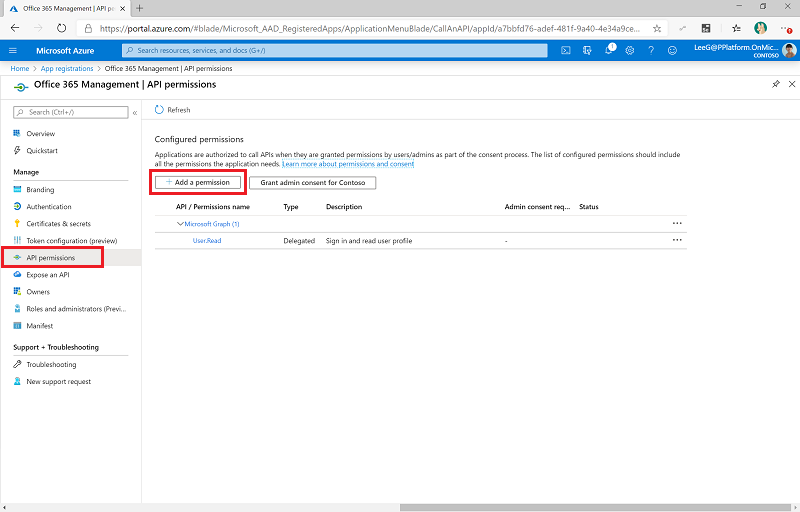Open the Learn more about permissions and consent link

pyautogui.click(x=348, y=164)
